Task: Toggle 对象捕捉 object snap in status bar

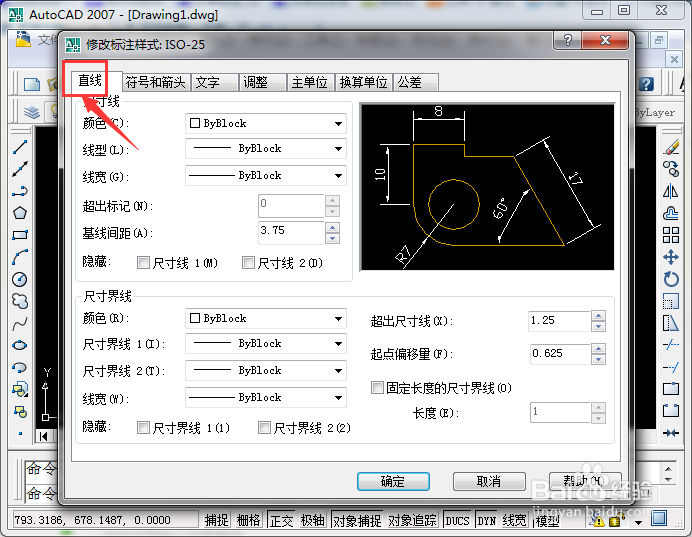Action: tap(357, 520)
